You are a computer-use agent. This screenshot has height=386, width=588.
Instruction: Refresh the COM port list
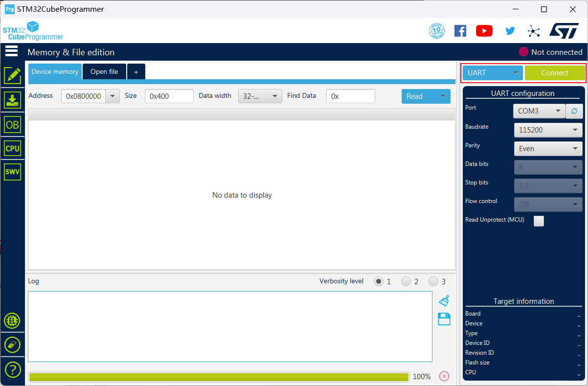pos(574,111)
